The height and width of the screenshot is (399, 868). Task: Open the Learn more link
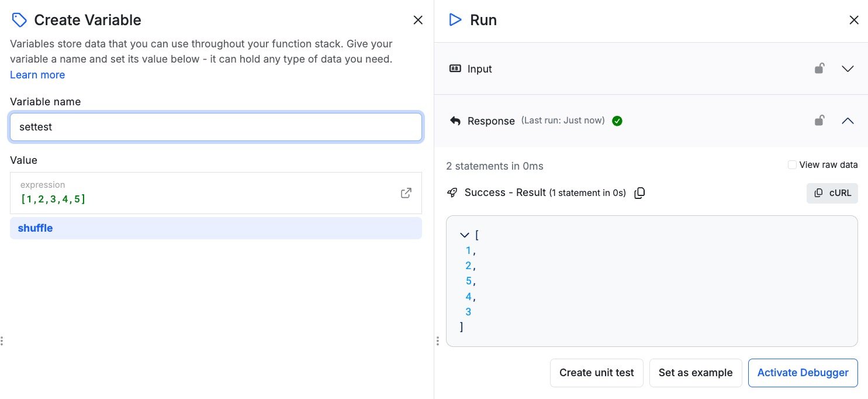click(x=37, y=75)
